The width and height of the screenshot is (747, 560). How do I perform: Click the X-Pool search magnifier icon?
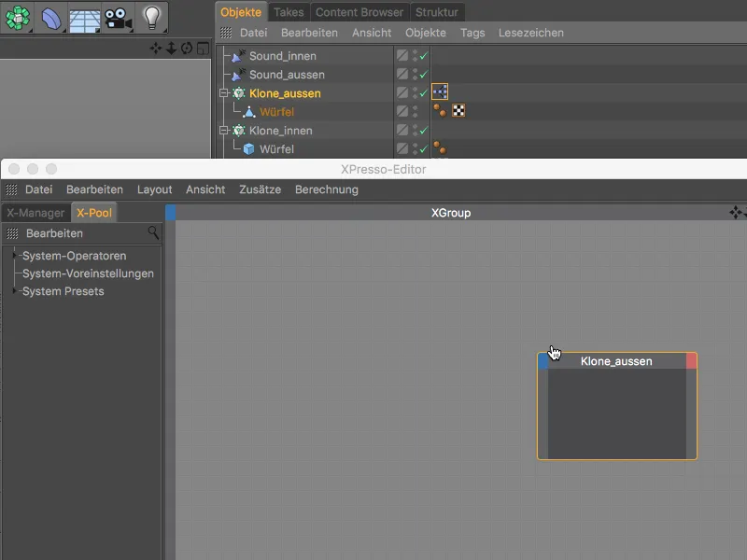tap(153, 232)
